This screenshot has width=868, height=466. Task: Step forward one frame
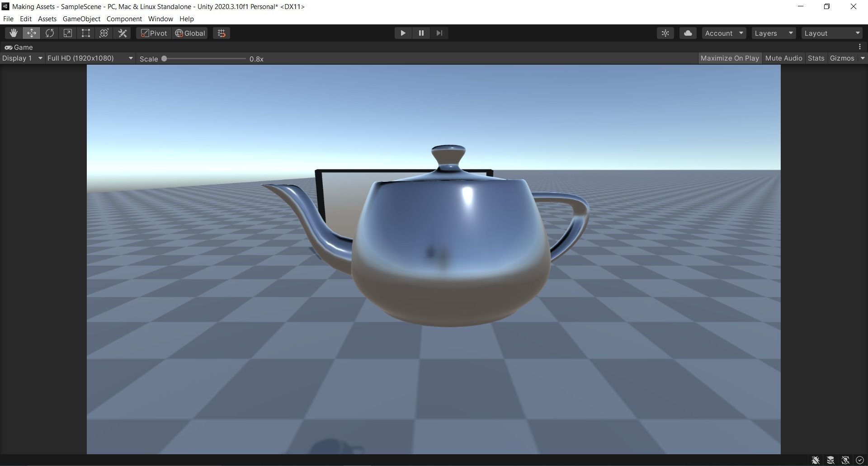point(439,33)
